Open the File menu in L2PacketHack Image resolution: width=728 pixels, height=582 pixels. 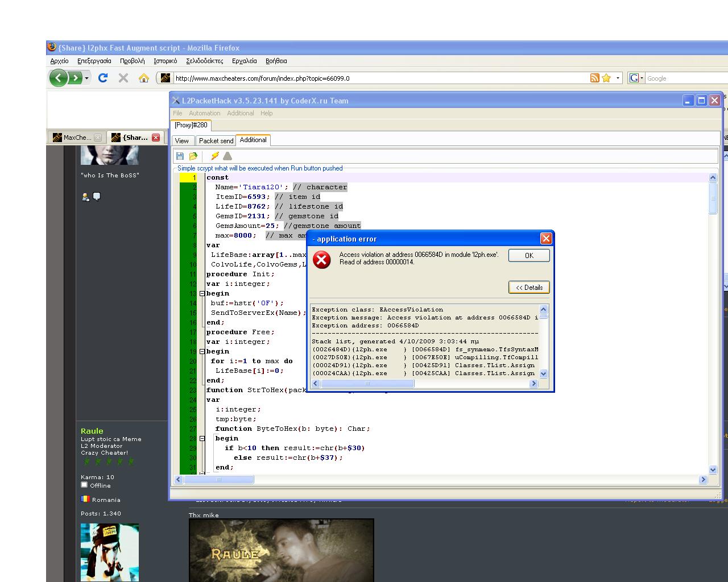177,113
